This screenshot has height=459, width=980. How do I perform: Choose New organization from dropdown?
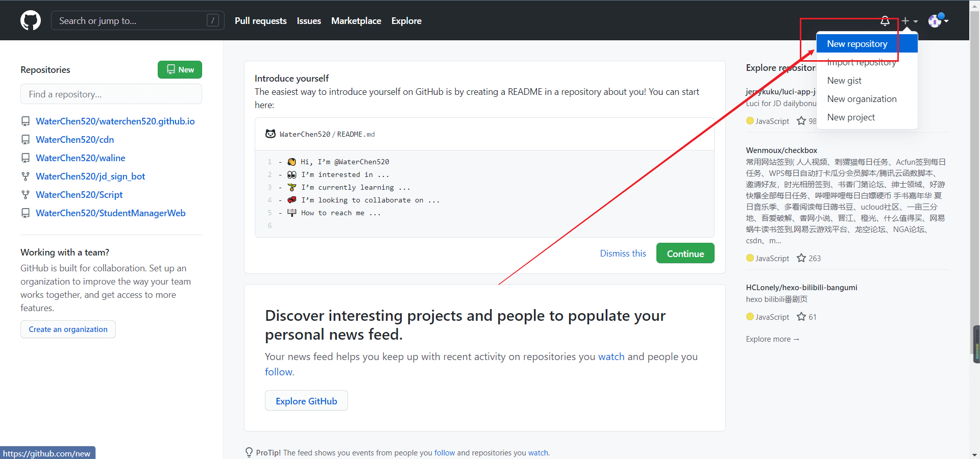coord(867,99)
